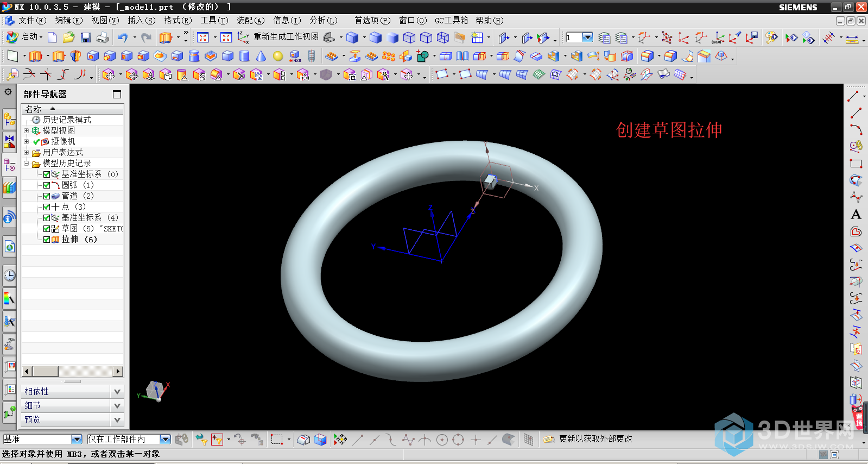The image size is (868, 464).
Task: Select the Text tool in the right toolbar
Action: (x=856, y=215)
